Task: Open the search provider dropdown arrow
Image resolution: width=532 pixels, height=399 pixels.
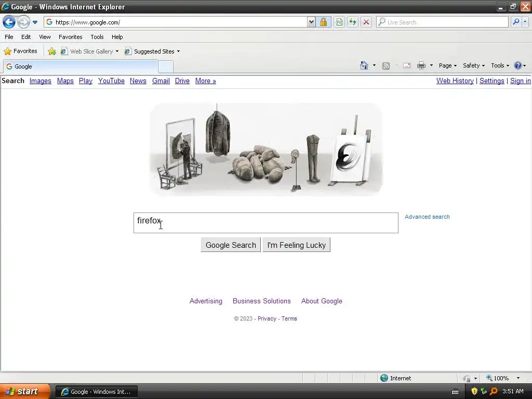Action: pos(525,22)
